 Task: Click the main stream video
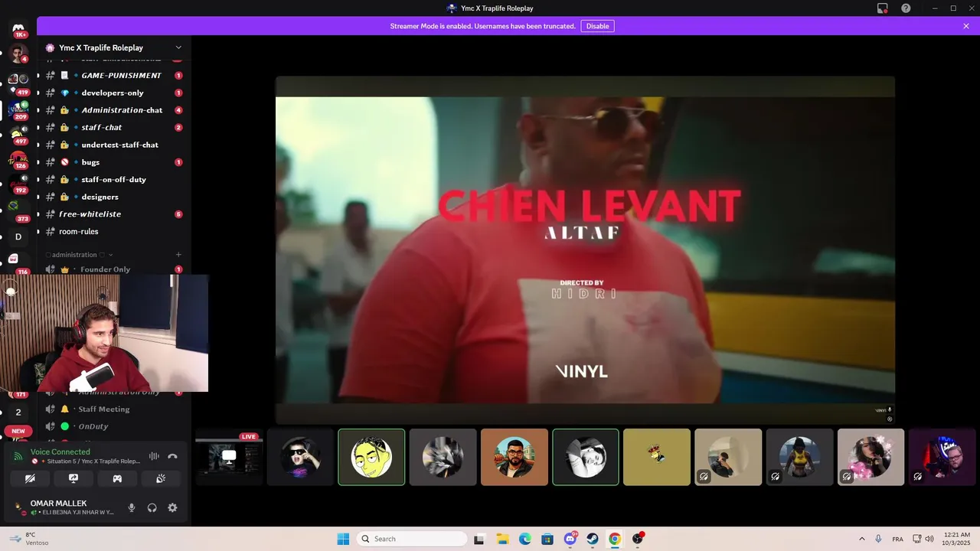pos(585,249)
